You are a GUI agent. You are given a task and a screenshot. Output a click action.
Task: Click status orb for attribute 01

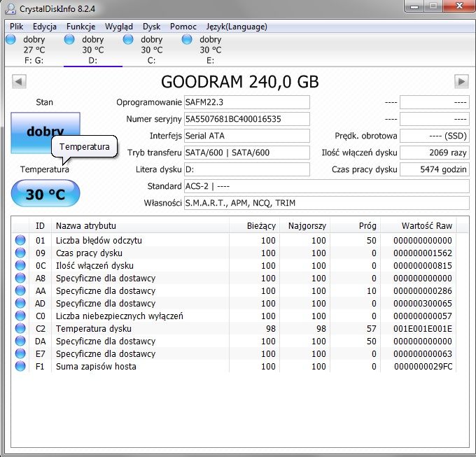pos(20,240)
